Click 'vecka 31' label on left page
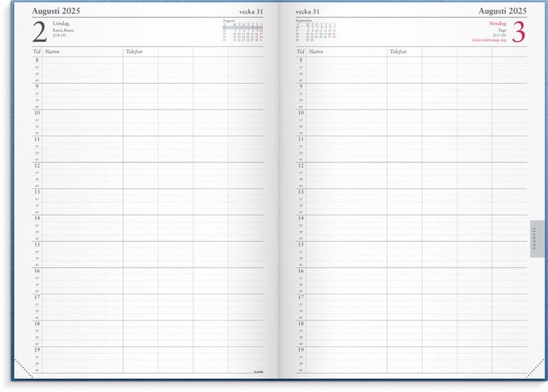The width and height of the screenshot is (548, 392). click(251, 11)
